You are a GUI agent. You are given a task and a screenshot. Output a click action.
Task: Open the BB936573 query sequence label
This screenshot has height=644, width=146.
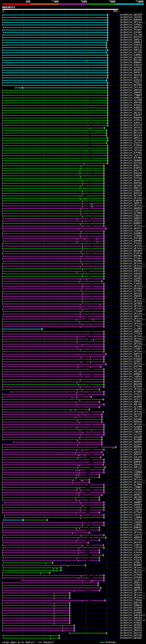tap(8, 8)
